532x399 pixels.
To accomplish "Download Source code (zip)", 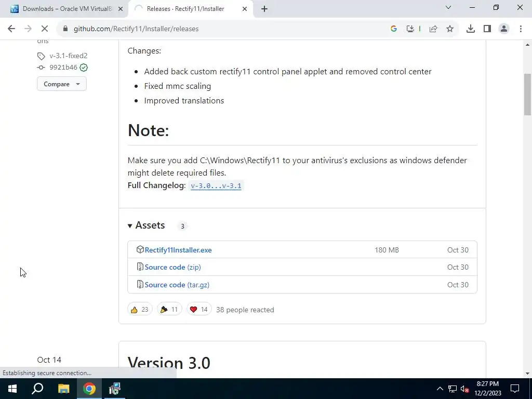I will coord(172,268).
